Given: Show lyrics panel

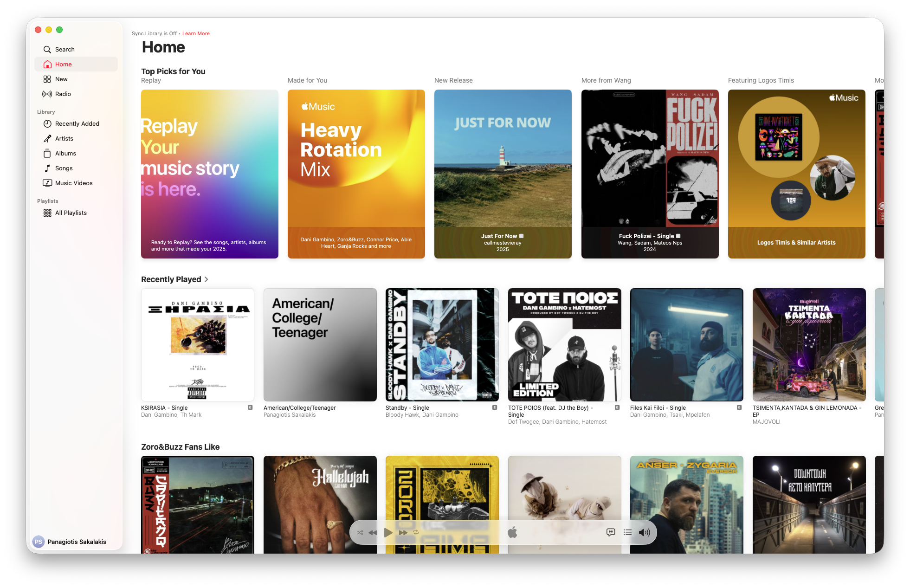Looking at the screenshot, I should [x=610, y=532].
